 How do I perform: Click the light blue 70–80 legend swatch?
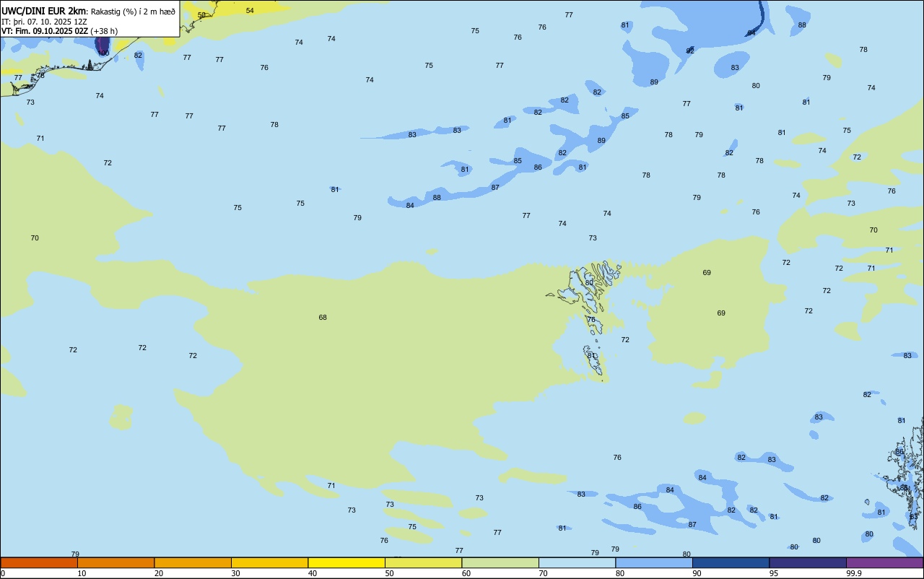click(577, 562)
